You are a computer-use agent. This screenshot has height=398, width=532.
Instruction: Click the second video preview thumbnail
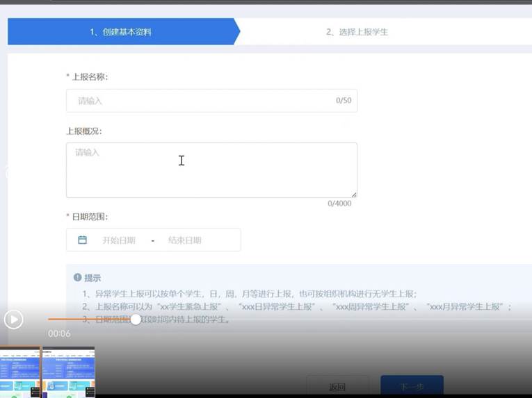click(x=68, y=372)
